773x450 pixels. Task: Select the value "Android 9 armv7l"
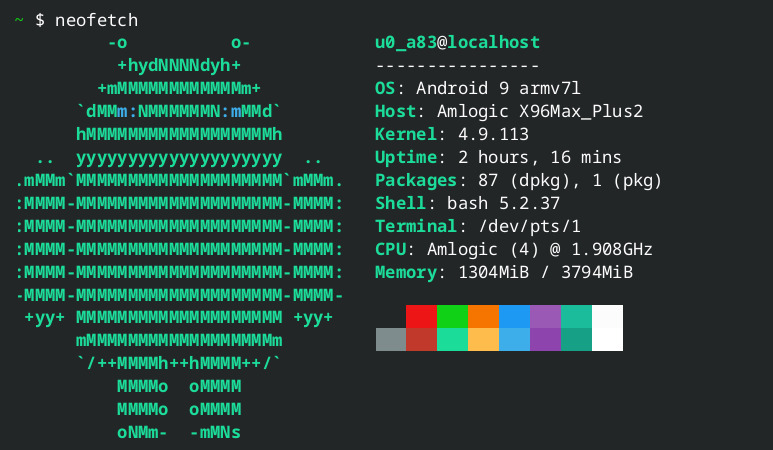point(498,88)
